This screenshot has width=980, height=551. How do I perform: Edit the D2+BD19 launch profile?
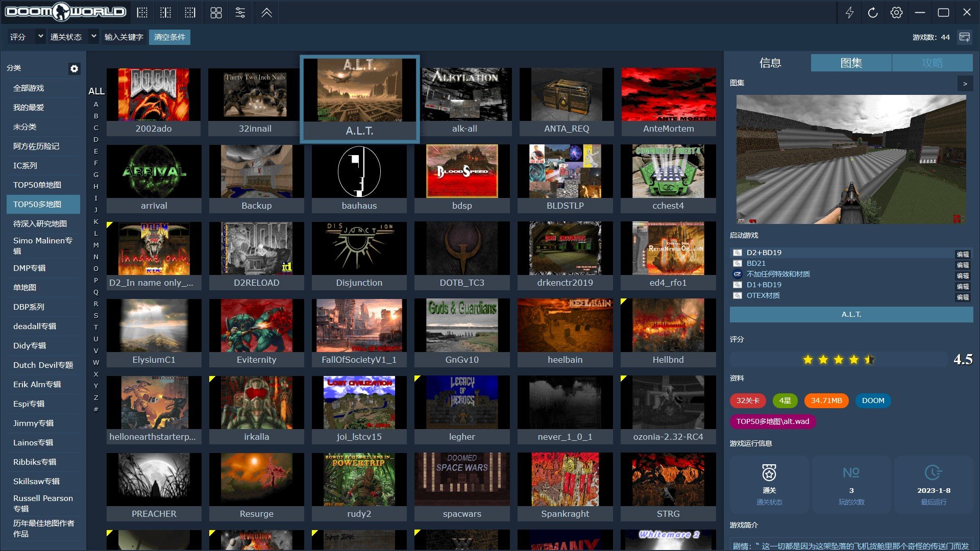(x=963, y=254)
